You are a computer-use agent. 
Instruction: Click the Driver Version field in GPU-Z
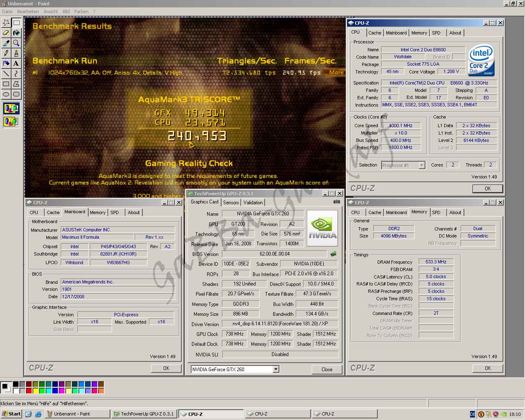[x=280, y=324]
